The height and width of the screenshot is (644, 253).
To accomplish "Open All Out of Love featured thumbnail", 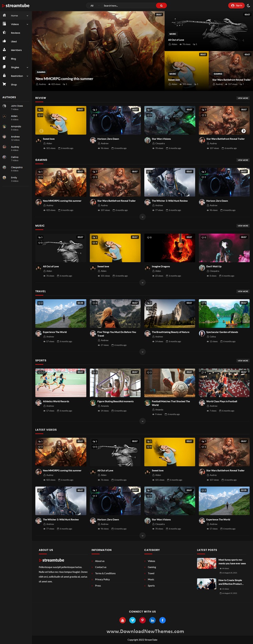I will pos(209,31).
